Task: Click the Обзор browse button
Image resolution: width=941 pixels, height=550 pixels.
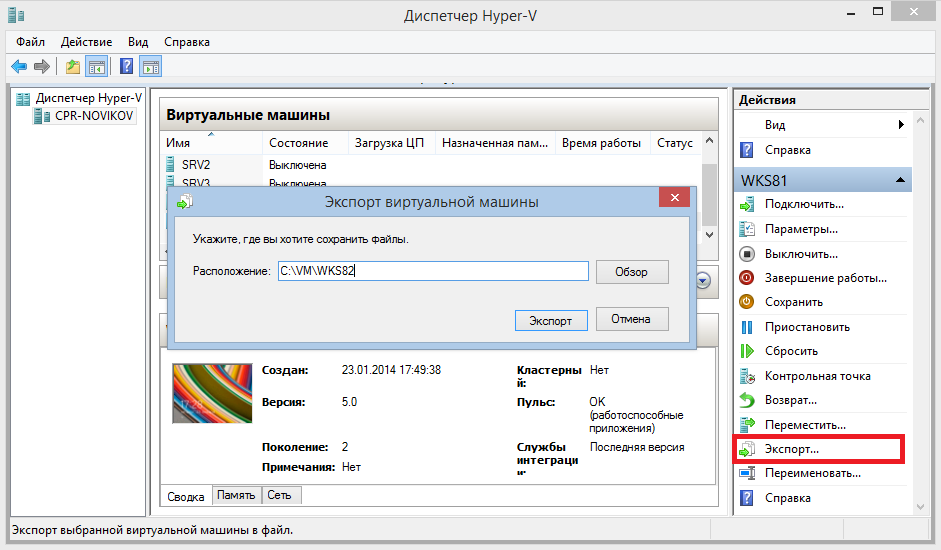Action: (x=632, y=272)
